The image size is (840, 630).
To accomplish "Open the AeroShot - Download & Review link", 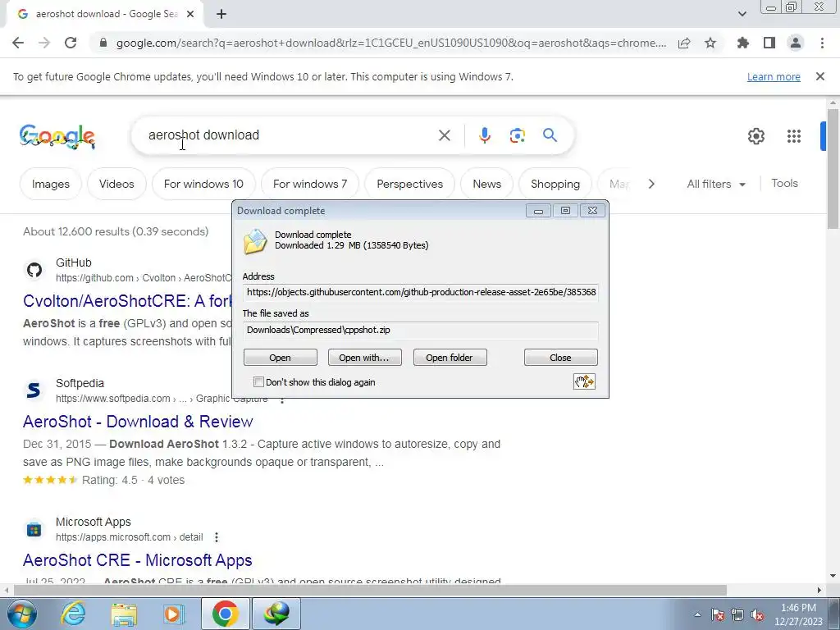I will pyautogui.click(x=138, y=422).
